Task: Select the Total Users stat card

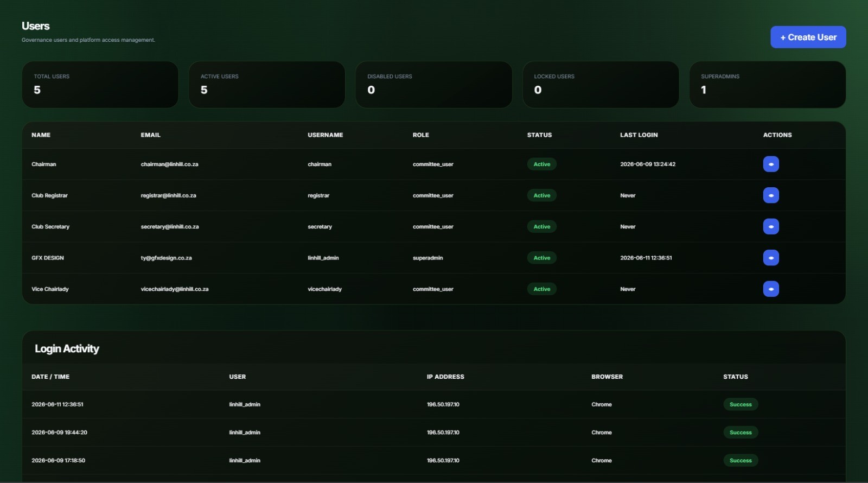Action: click(100, 85)
